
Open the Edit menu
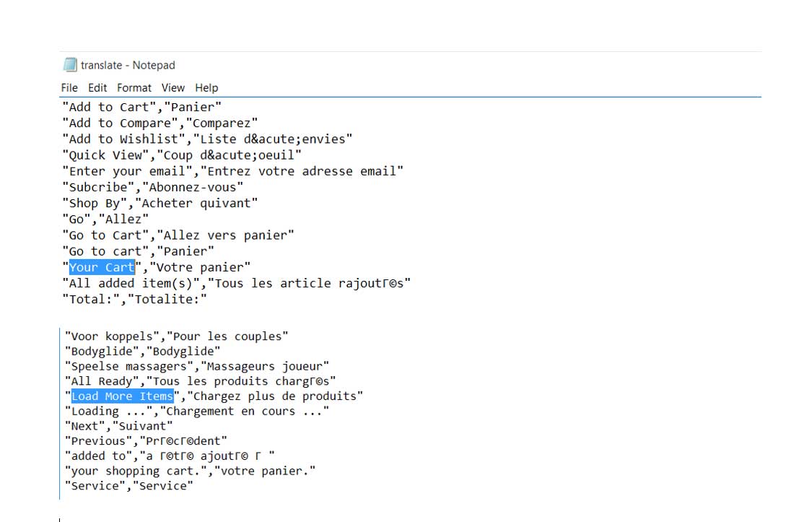pyautogui.click(x=97, y=87)
